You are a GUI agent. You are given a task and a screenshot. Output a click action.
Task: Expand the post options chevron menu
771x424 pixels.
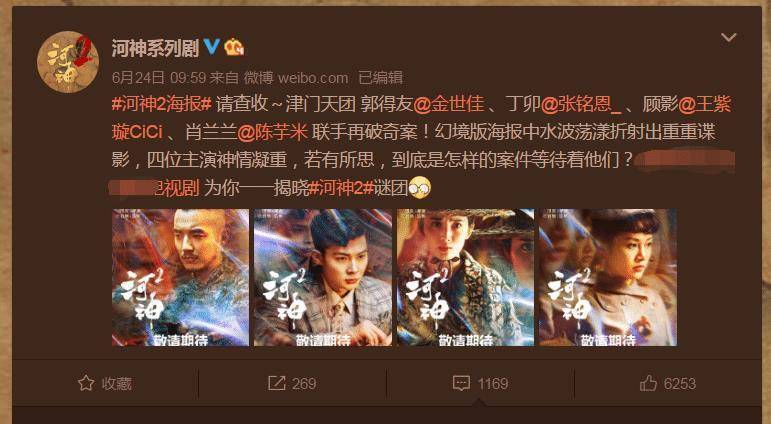pyautogui.click(x=728, y=37)
